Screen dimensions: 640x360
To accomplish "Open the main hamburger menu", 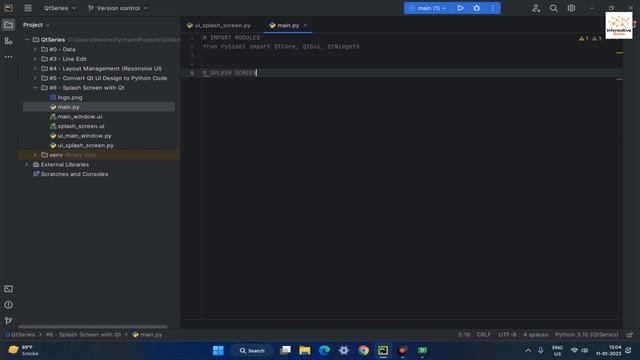I will (28, 8).
